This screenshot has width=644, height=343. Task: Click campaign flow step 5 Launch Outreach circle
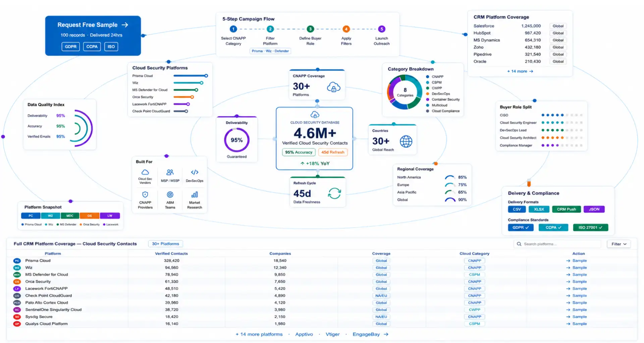pyautogui.click(x=382, y=29)
